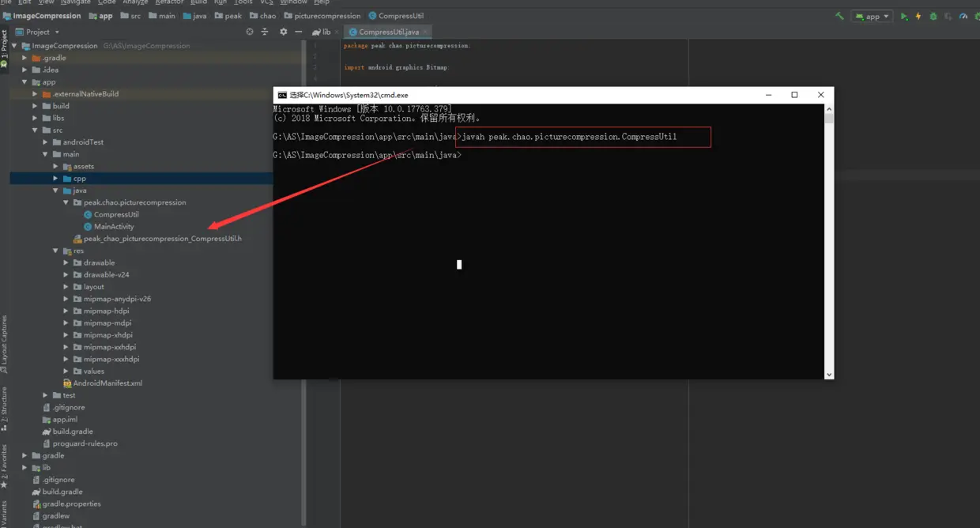Click the cmd window scrollbar down arrow
980x528 pixels.
[x=829, y=375]
